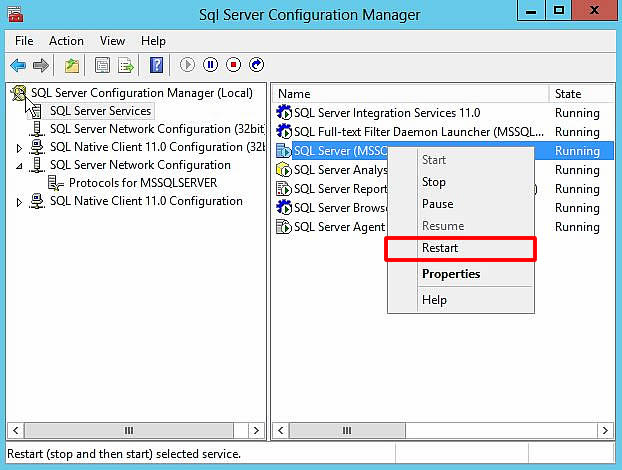Open the Action menu
The width and height of the screenshot is (622, 470).
[x=66, y=41]
